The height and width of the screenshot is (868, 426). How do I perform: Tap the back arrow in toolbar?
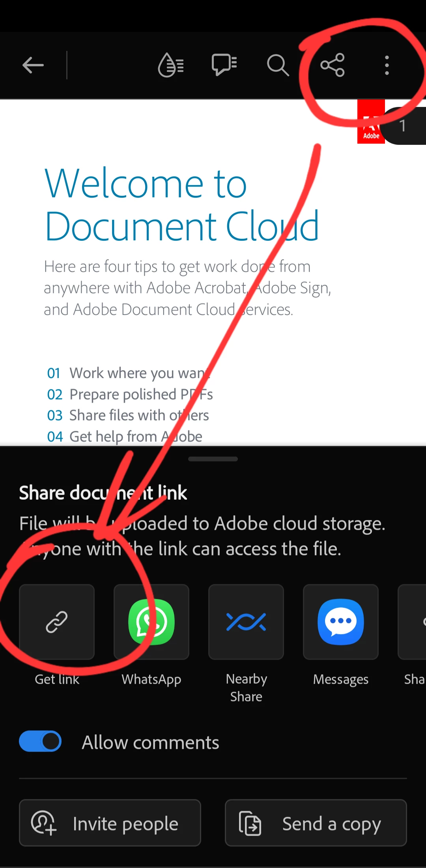point(33,65)
